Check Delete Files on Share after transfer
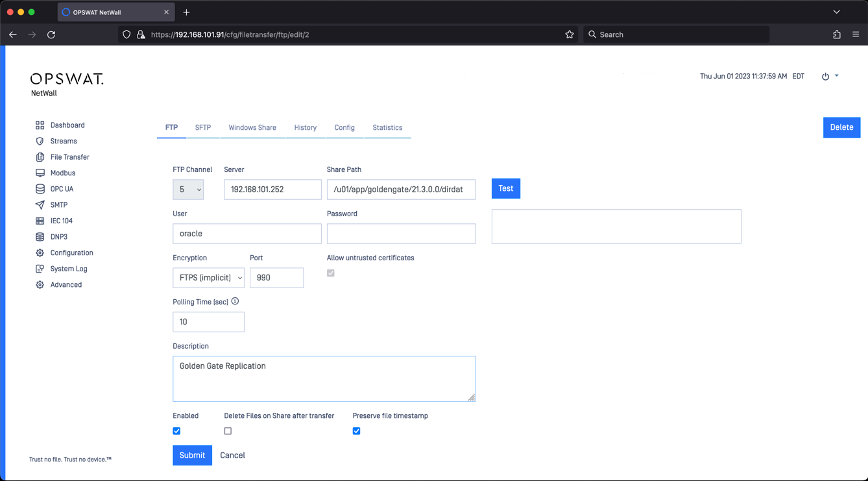The height and width of the screenshot is (481, 868). point(228,431)
